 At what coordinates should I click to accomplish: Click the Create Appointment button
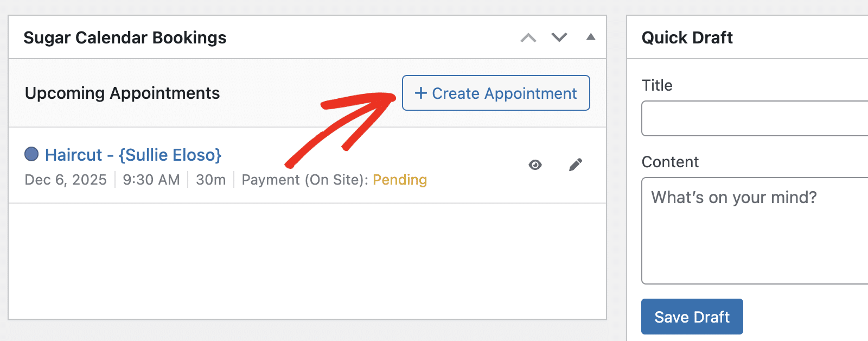(495, 93)
